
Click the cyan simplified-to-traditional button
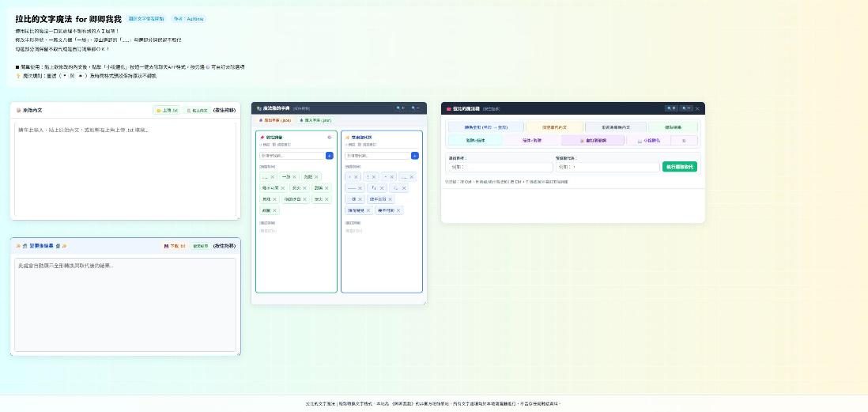point(476,141)
